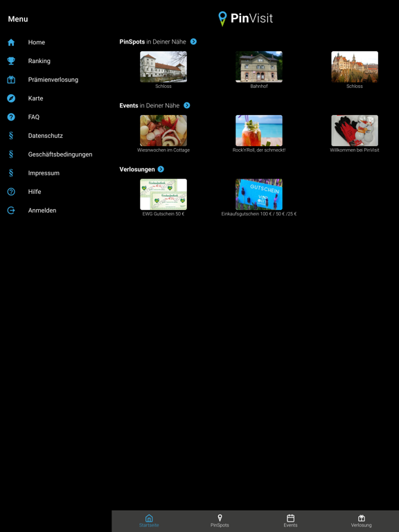Click the Home house icon in menu
This screenshot has width=399, height=532.
point(11,42)
